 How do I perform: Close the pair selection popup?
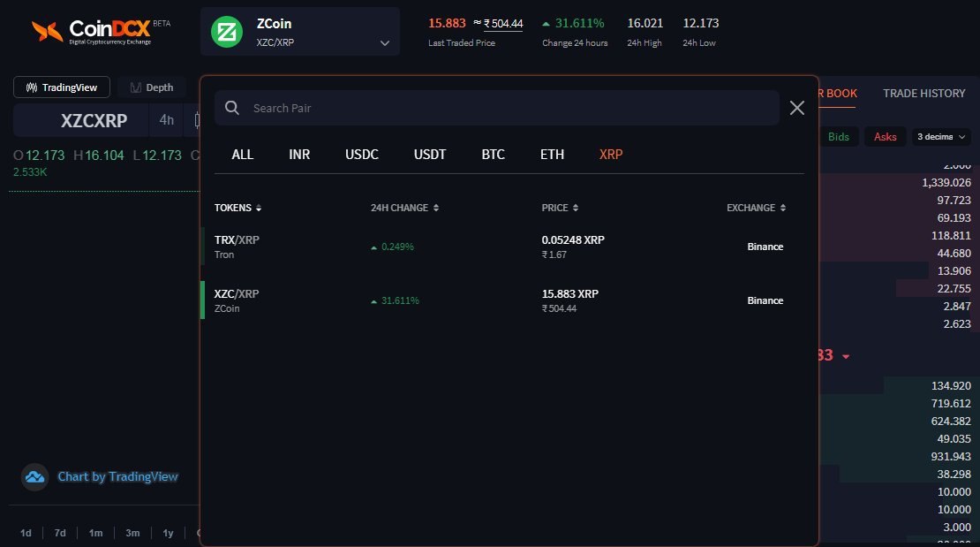[x=797, y=108]
